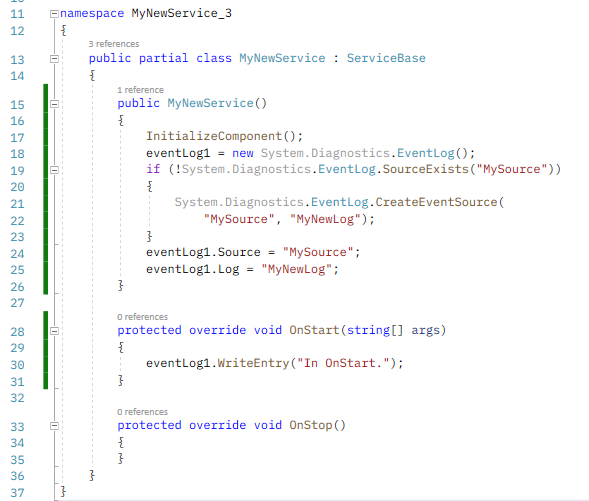Collapse the if SourceExists block
The width and height of the screenshot is (589, 501).
54,170
